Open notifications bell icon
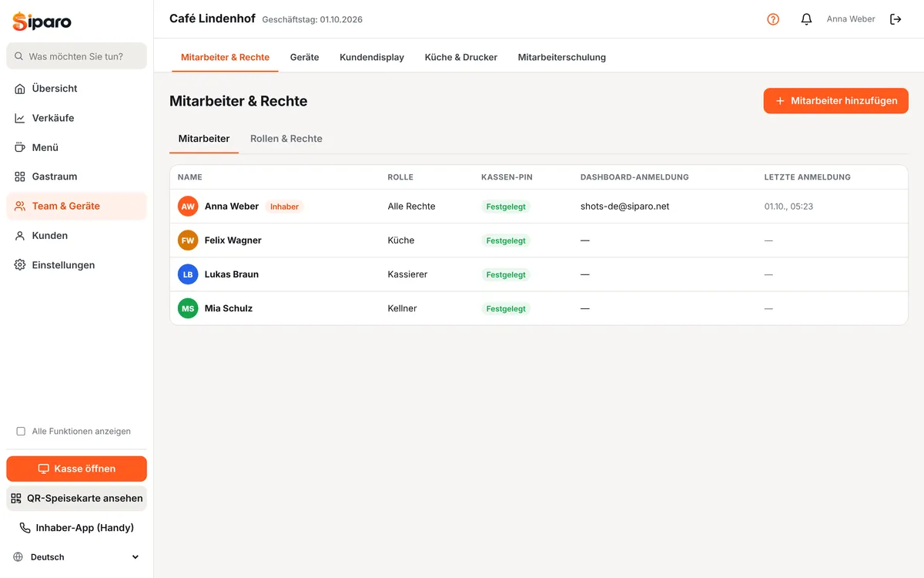The width and height of the screenshot is (924, 578). (806, 19)
